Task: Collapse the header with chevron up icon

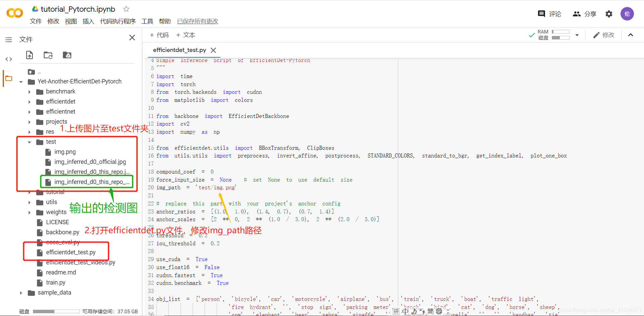Action: point(631,35)
